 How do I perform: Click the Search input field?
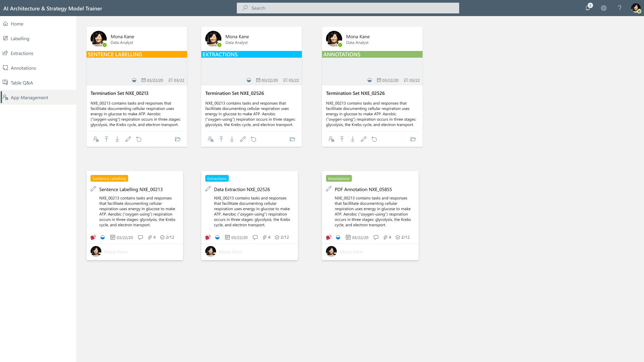348,8
